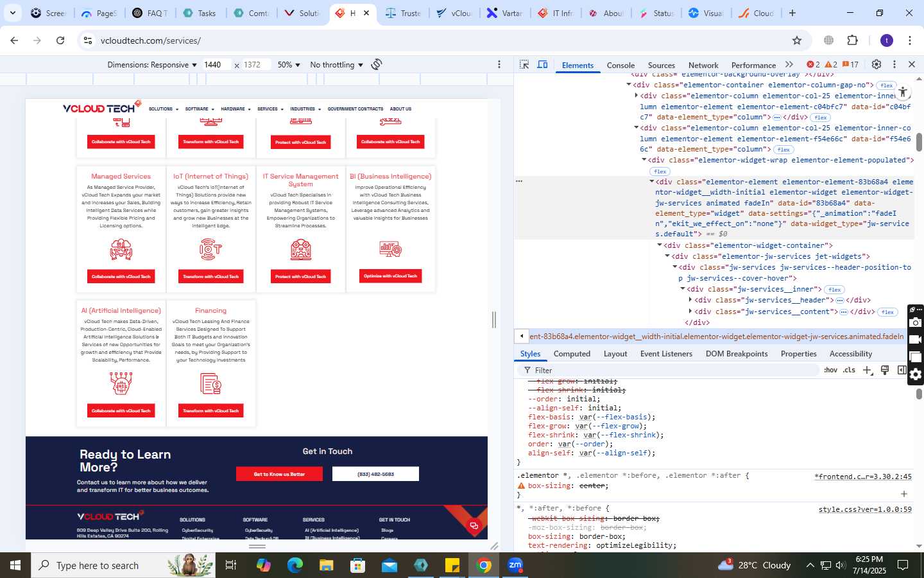
Task: Open Microsoft Edge from the taskbar
Action: (295, 565)
